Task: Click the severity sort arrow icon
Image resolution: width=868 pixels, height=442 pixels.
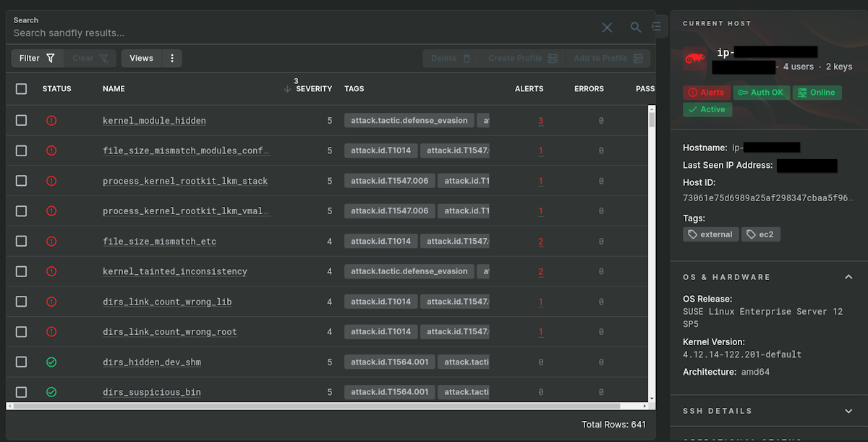Action: (287, 89)
